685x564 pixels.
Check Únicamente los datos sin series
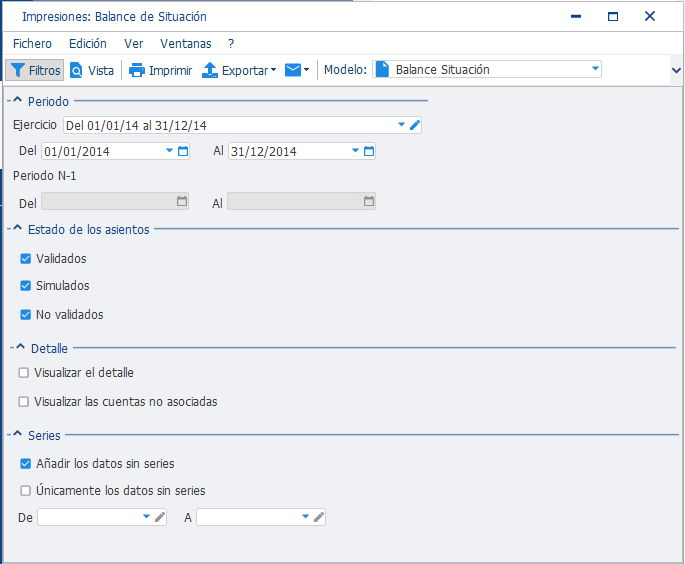pyautogui.click(x=26, y=491)
